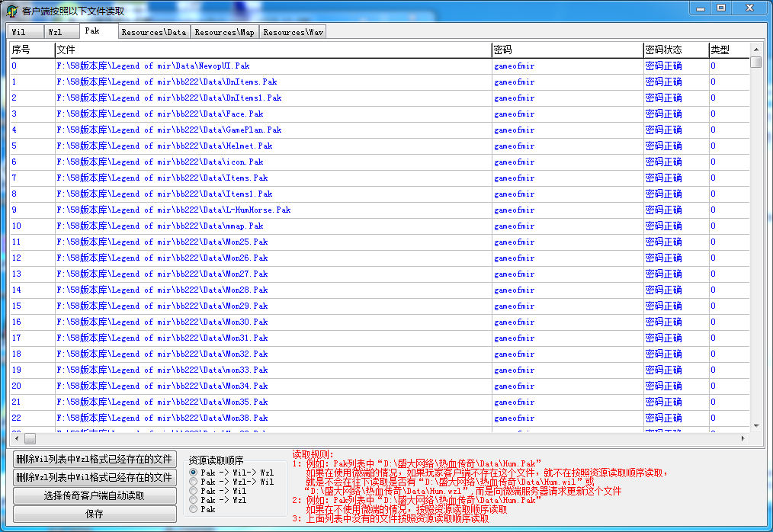Click the 密码 column header
The height and width of the screenshot is (532, 773).
click(x=567, y=50)
